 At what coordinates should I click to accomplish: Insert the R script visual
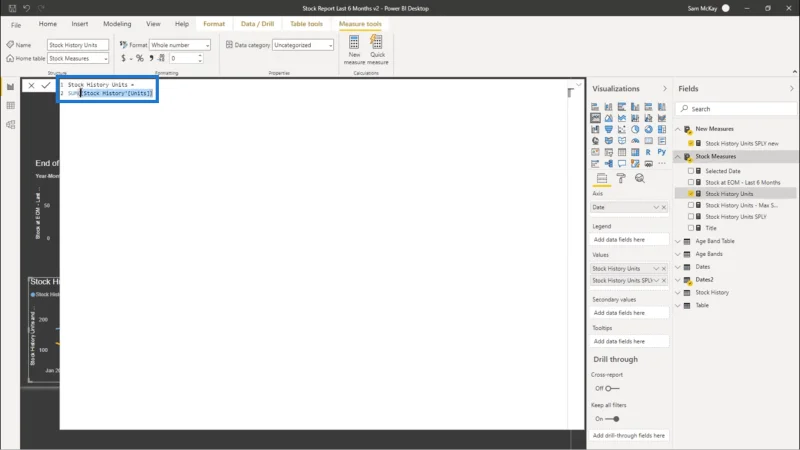[648, 152]
